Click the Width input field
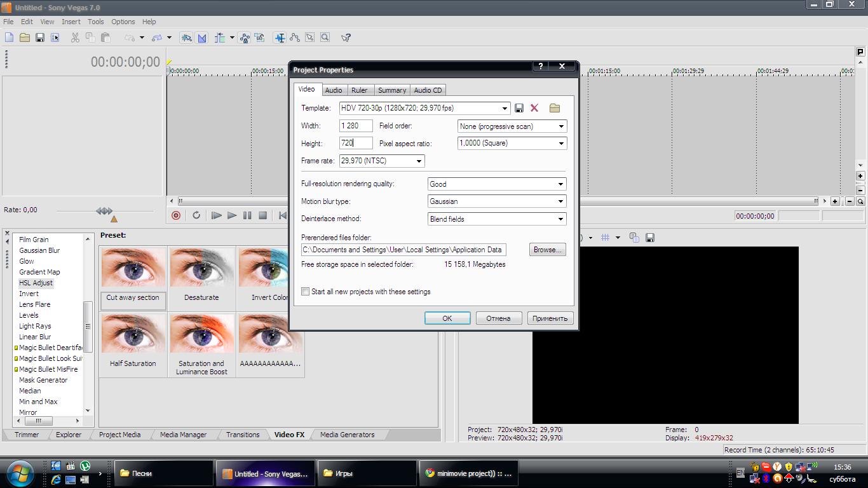The image size is (868, 488). [356, 126]
